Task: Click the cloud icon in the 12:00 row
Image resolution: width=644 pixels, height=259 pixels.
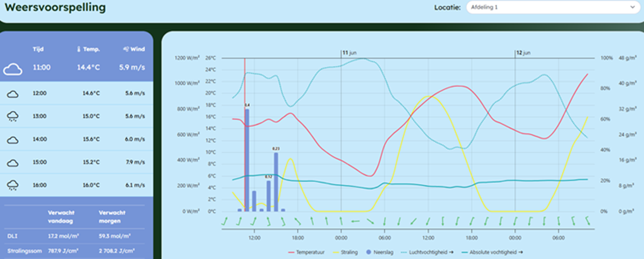Action: (13, 94)
